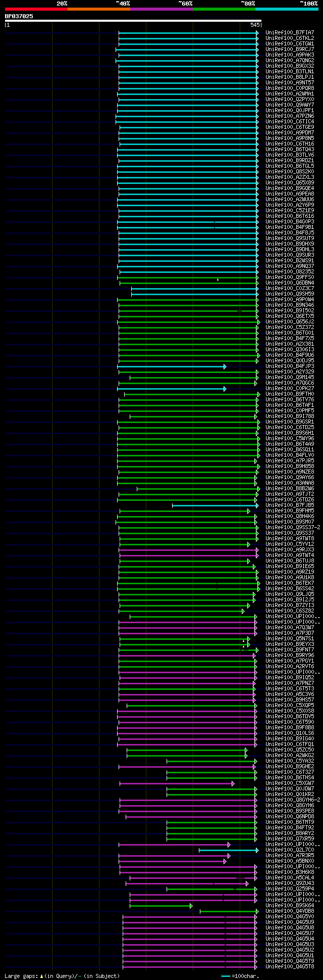Select hit label UniRef100_C0Z3C7
Screen dimensions: 323x980
(x=290, y=288)
